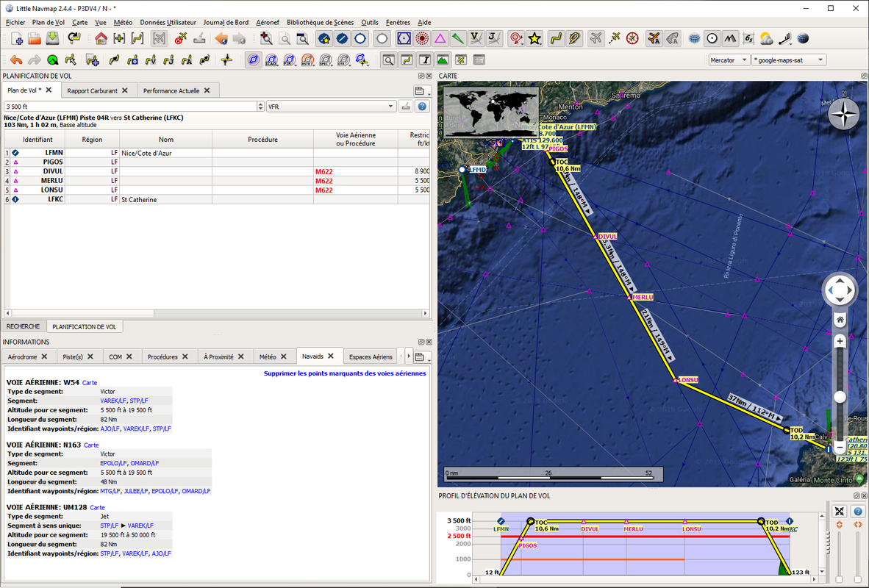This screenshot has width=869, height=588.
Task: Reverse the flight plan
Action: (x=204, y=60)
